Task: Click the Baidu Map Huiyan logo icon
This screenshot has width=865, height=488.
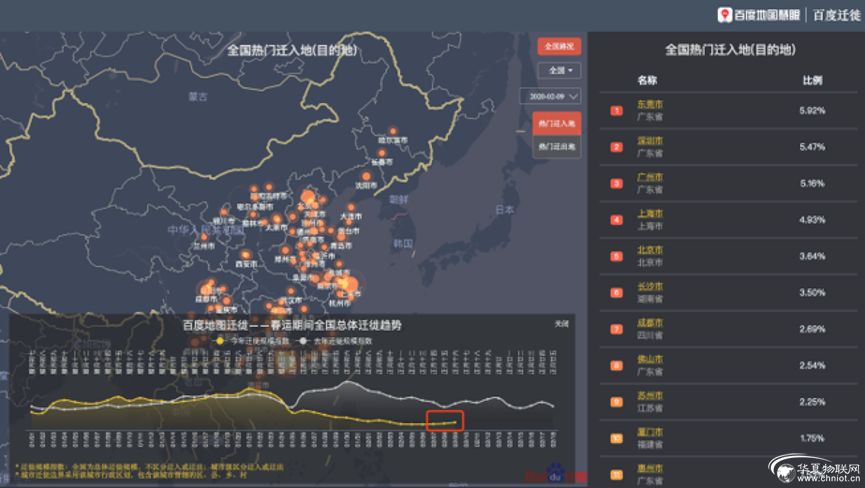Action: tap(725, 14)
